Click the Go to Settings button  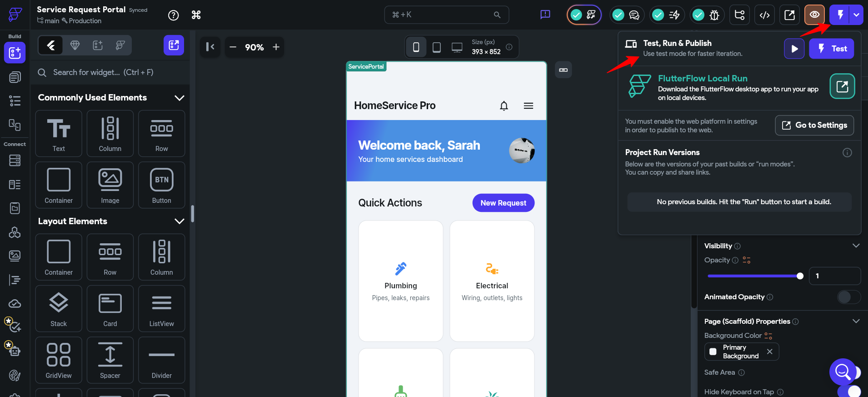(x=814, y=126)
